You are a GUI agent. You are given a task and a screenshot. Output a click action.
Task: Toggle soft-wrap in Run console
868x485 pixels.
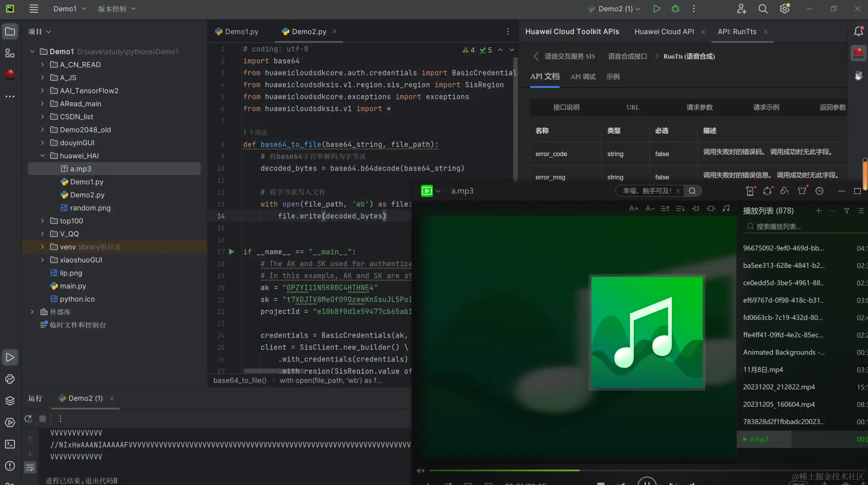click(30, 468)
